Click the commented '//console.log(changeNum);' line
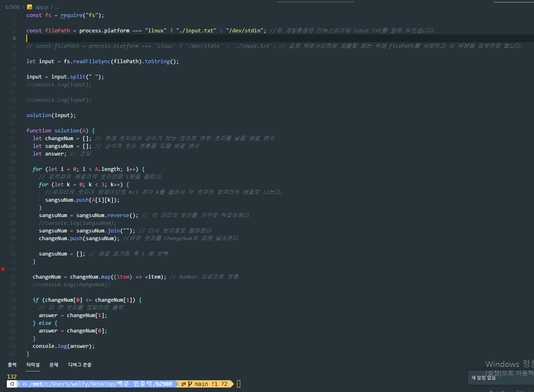Screen dimensions: 534x392 point(72,285)
